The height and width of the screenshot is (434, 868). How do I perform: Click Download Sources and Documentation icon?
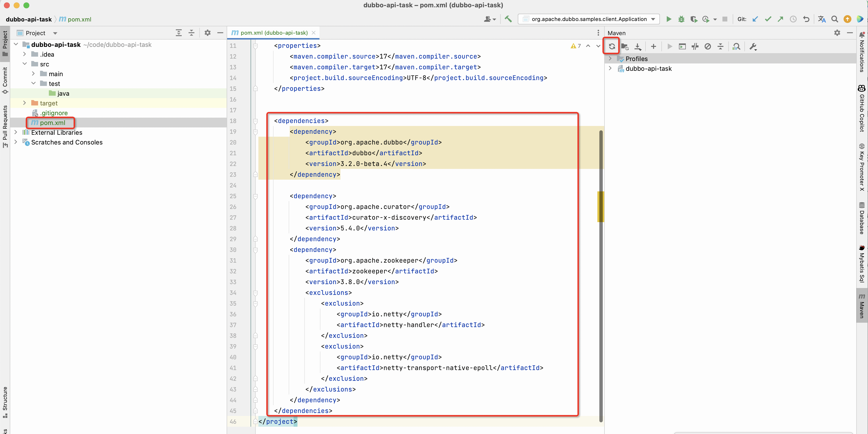[x=637, y=46]
